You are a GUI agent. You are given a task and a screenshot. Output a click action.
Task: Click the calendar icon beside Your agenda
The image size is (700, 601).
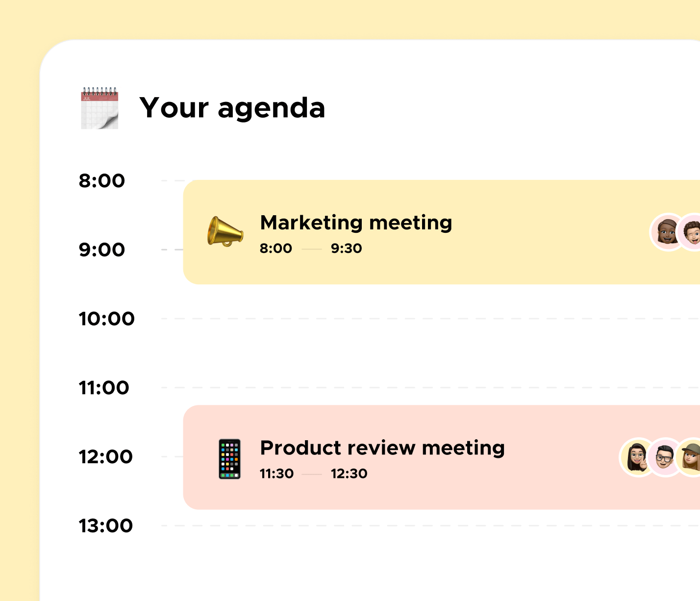coord(100,108)
